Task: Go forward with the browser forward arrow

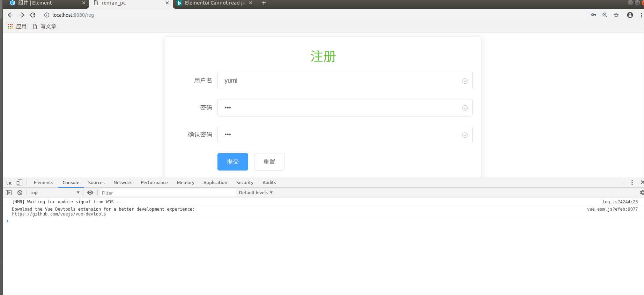Action: 22,15
